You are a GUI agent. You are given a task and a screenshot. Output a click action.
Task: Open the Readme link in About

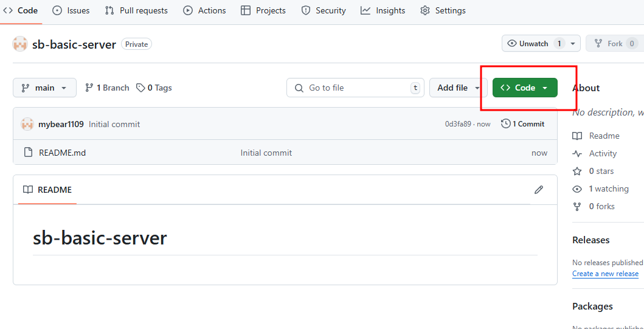[596, 136]
